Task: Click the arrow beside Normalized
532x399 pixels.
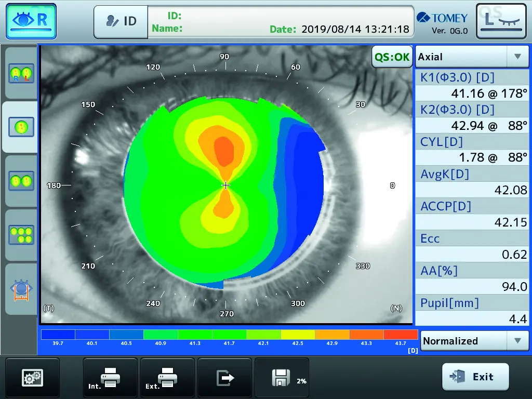Action: (517, 341)
